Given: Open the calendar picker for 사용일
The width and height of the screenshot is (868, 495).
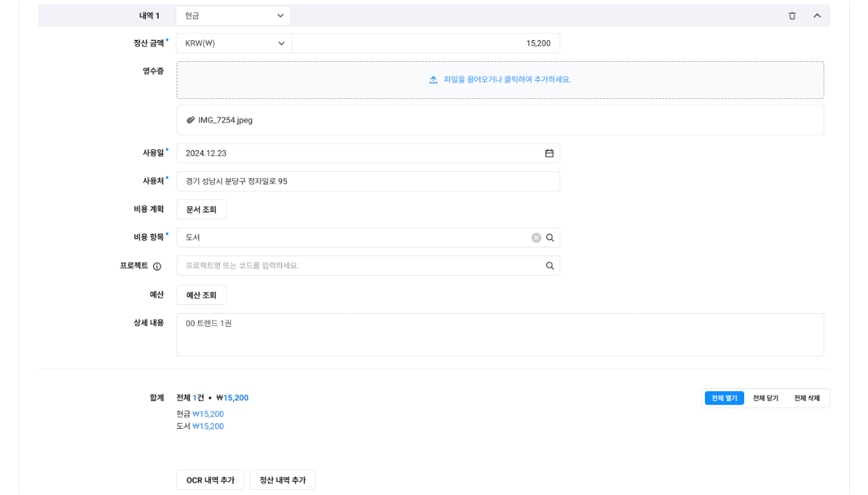Looking at the screenshot, I should pyautogui.click(x=549, y=154).
